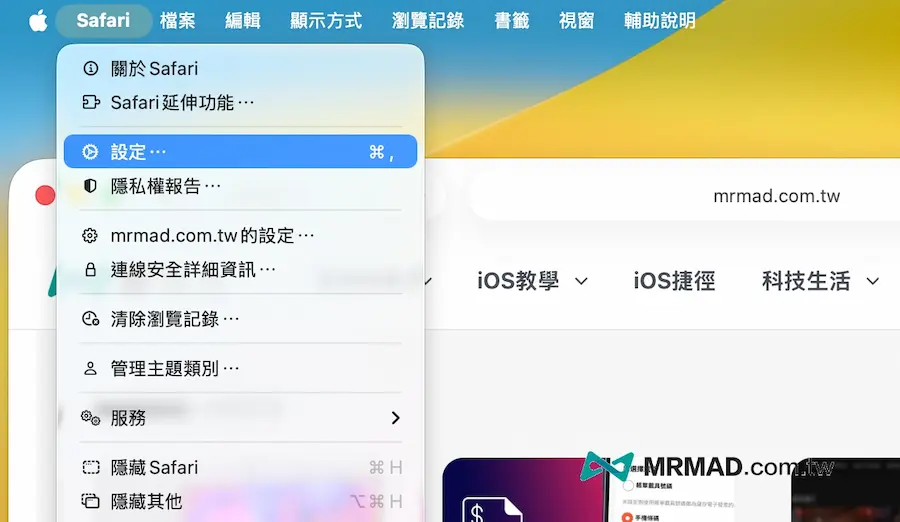The width and height of the screenshot is (900, 522).
Task: Open 隱私權報告 label
Action: coord(165,186)
